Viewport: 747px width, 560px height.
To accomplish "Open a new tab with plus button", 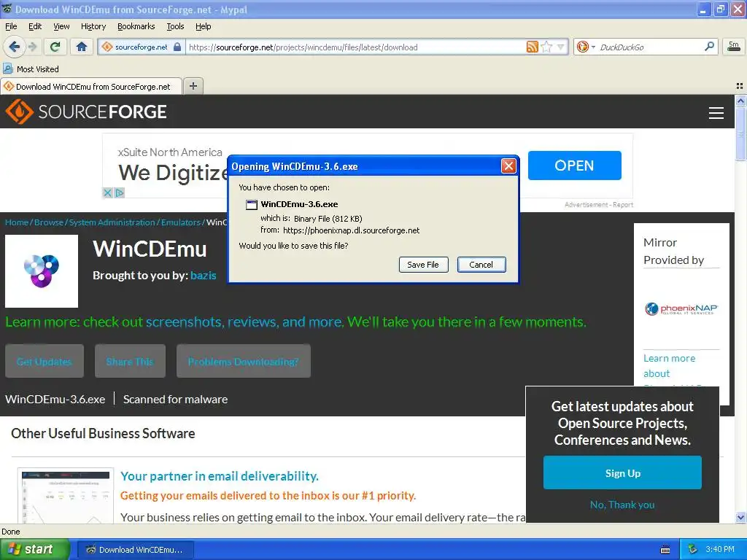I will 193,86.
